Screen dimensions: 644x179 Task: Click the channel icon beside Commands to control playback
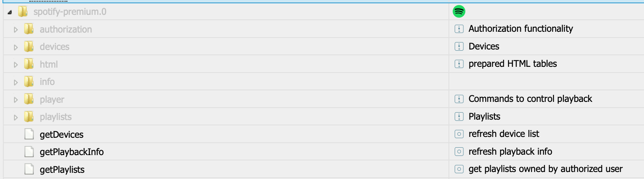click(459, 99)
